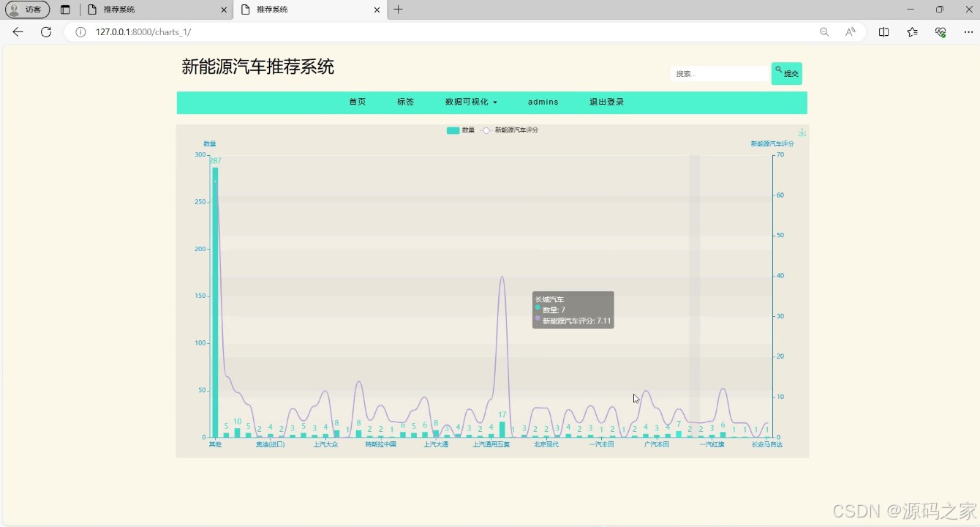Toggle the 新能源汽车评分 legend series
980x527 pixels.
click(510, 130)
